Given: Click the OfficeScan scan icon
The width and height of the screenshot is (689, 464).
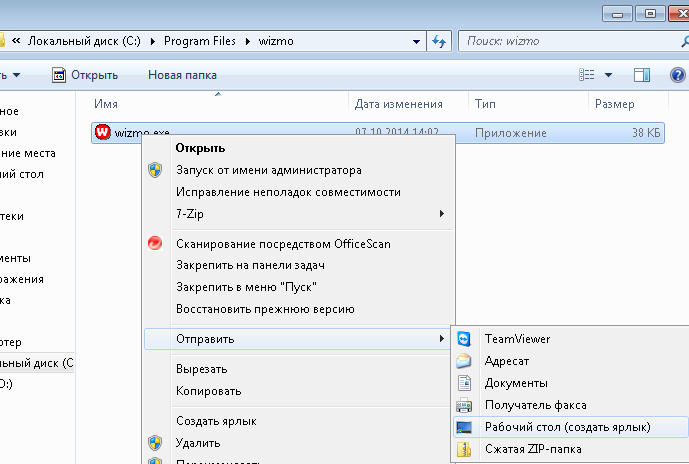Looking at the screenshot, I should tap(155, 243).
